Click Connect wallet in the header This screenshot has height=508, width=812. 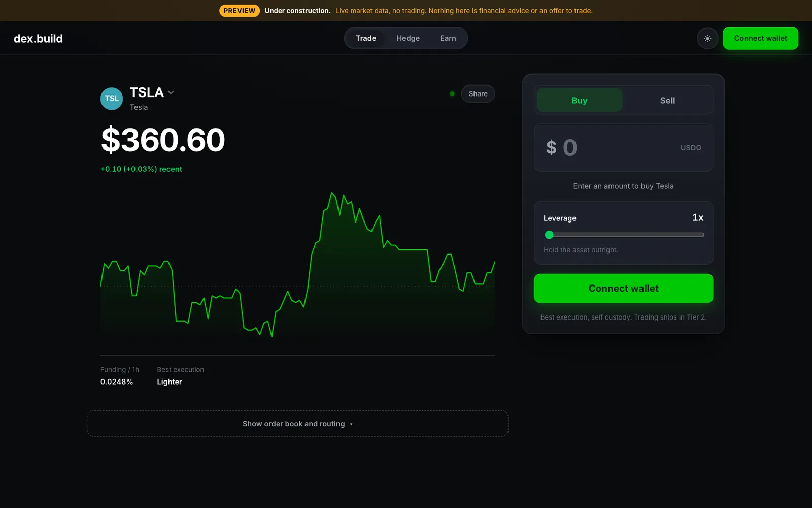click(x=760, y=38)
